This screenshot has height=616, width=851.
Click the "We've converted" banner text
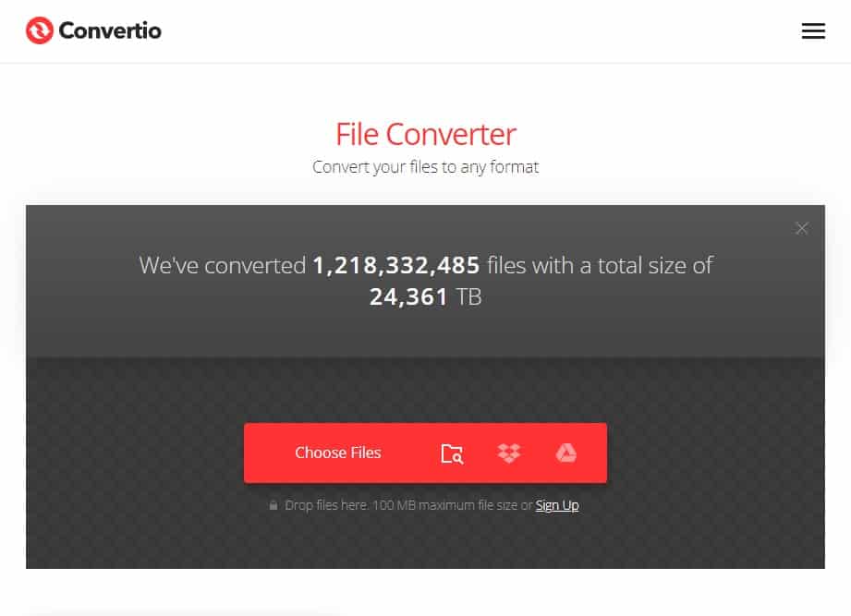tap(223, 265)
